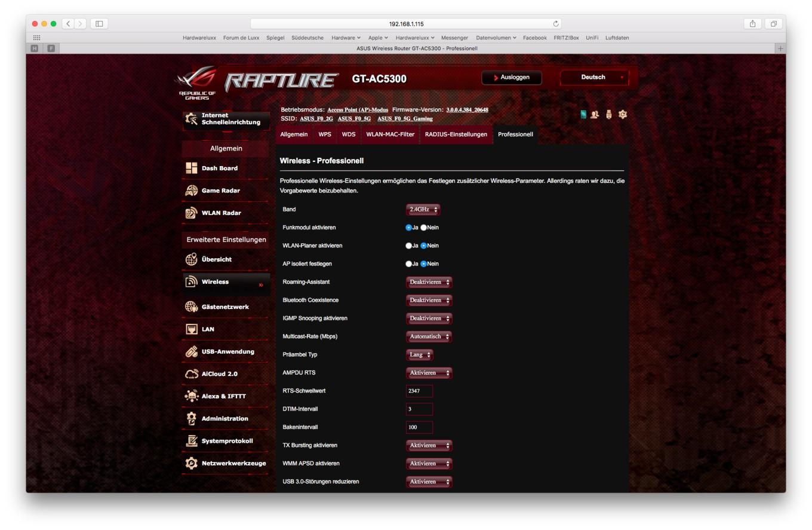Open IGMP Snooping aktivieren dropdown
Viewport: 812px width, 530px height.
click(429, 318)
